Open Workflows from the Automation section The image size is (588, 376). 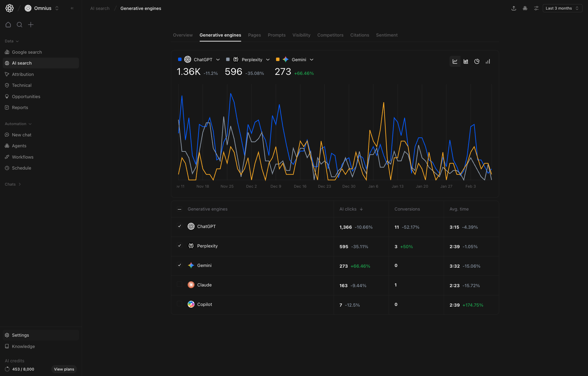pos(23,157)
